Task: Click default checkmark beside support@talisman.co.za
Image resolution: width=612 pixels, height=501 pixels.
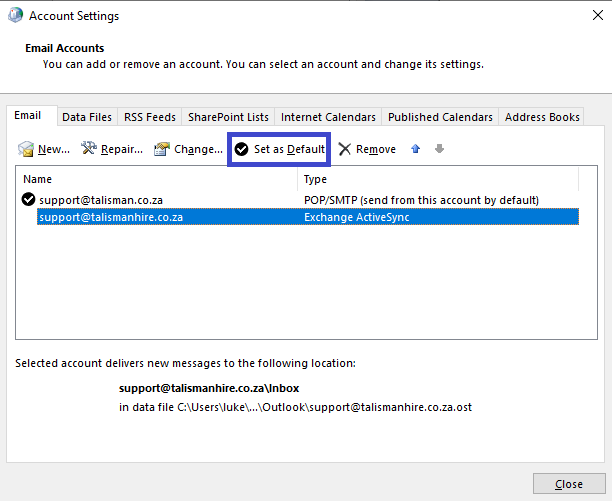Action: (28, 199)
